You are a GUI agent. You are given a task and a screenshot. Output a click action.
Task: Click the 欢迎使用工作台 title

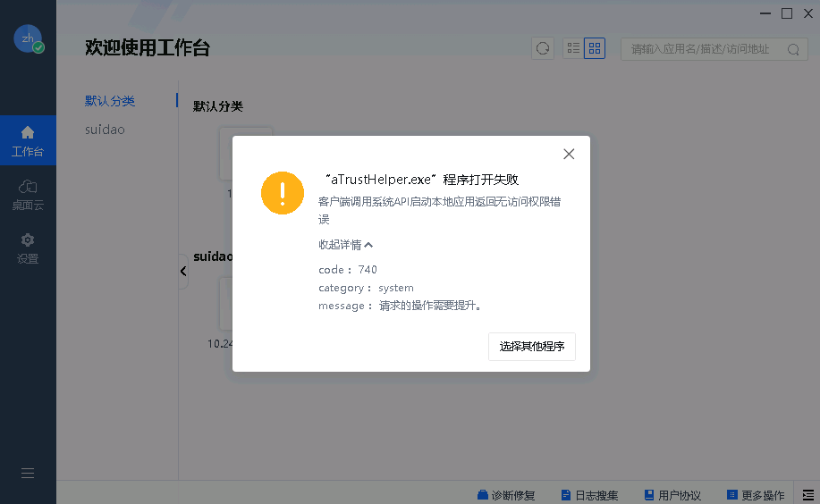tap(148, 47)
